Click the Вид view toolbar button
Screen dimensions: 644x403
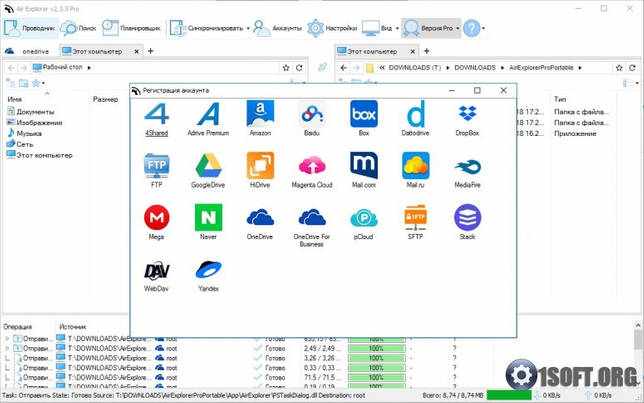377,28
